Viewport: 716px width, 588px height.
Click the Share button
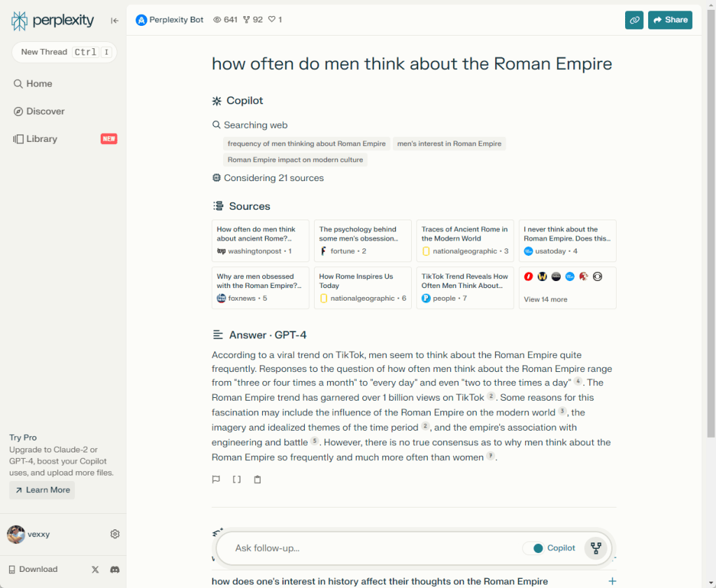click(x=670, y=20)
